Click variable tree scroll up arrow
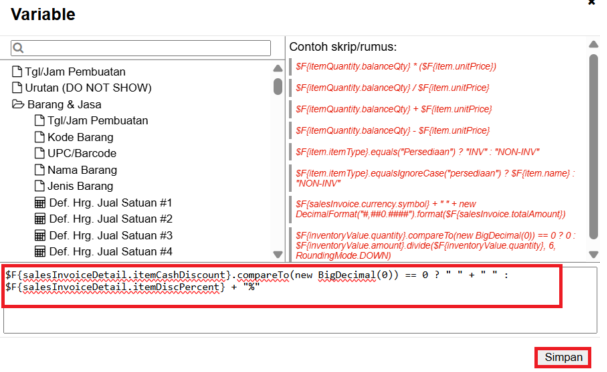 tap(278, 69)
